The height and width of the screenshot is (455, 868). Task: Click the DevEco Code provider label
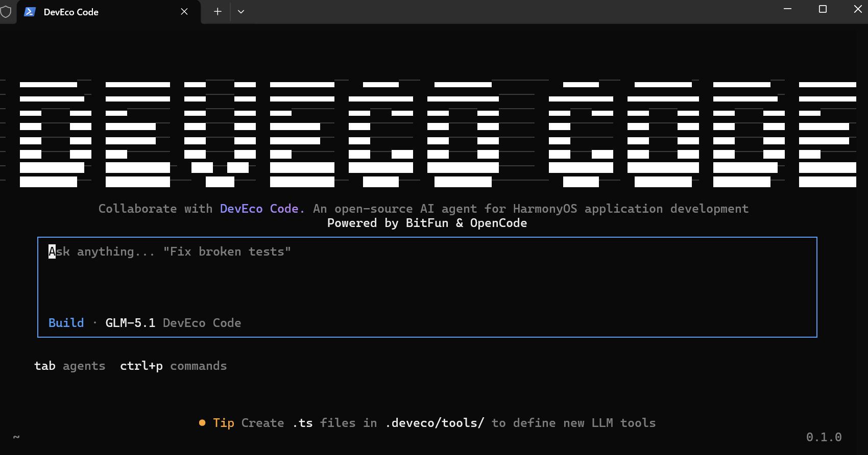click(x=202, y=323)
